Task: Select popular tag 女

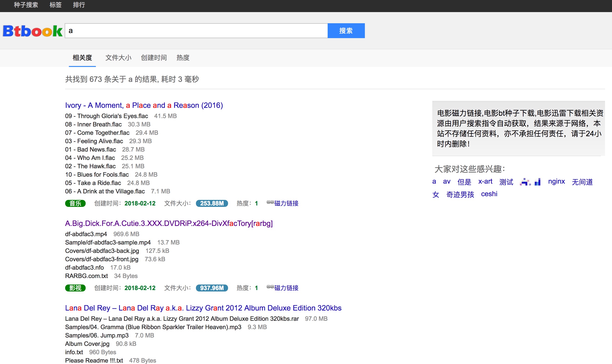Action: [435, 194]
